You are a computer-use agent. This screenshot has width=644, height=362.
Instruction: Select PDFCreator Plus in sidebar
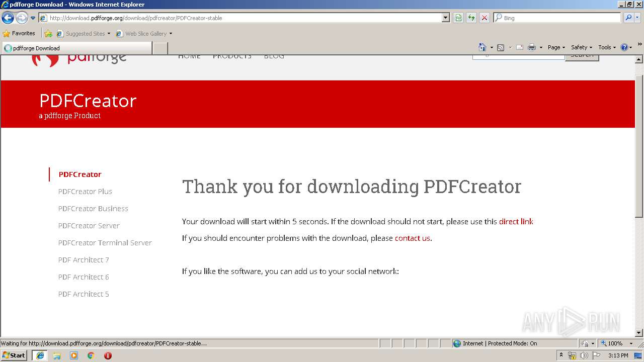tap(85, 192)
